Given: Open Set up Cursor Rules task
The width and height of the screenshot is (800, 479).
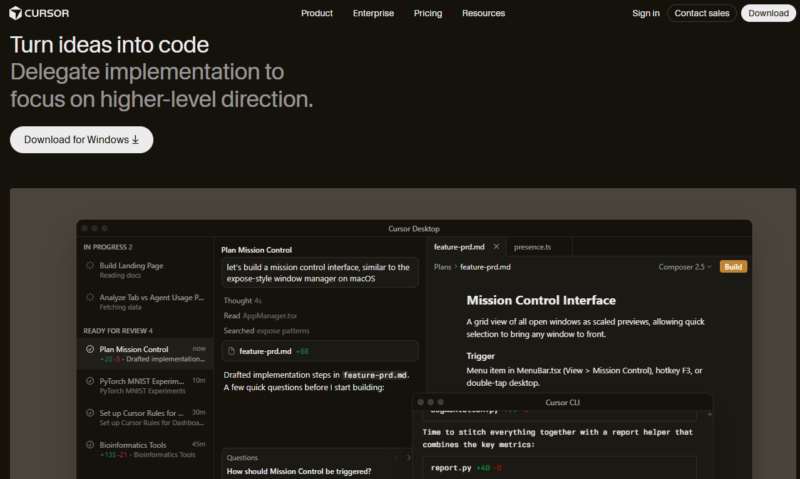Looking at the screenshot, I should 145,417.
